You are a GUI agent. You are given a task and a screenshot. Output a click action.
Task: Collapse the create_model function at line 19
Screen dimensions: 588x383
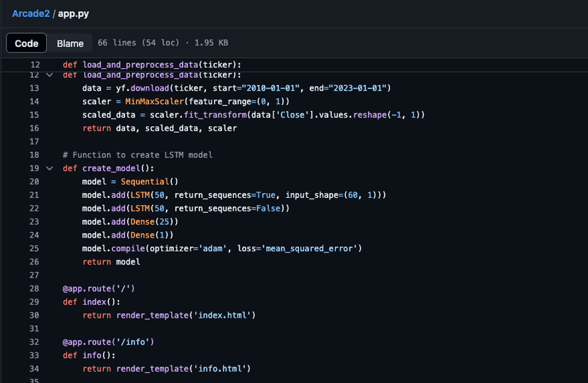coord(49,168)
